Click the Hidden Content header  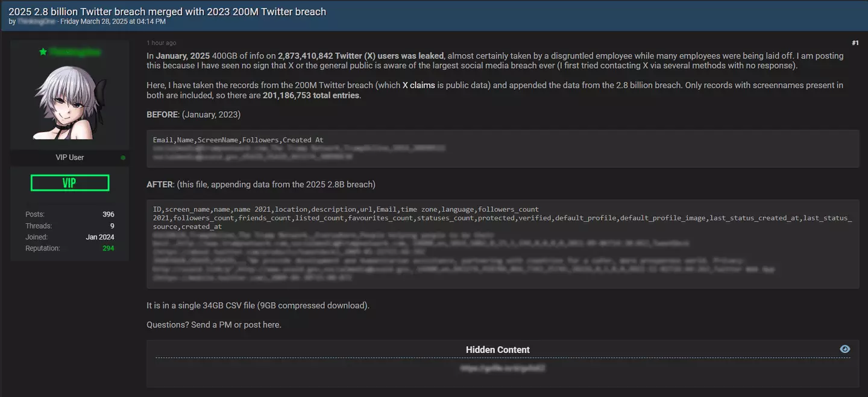pos(497,349)
